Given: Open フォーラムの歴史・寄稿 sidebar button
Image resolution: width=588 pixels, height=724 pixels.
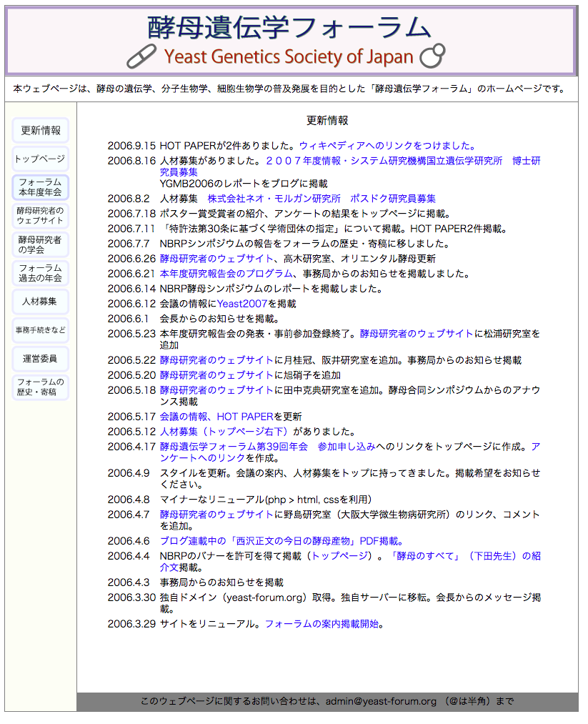Looking at the screenshot, I should (x=41, y=387).
